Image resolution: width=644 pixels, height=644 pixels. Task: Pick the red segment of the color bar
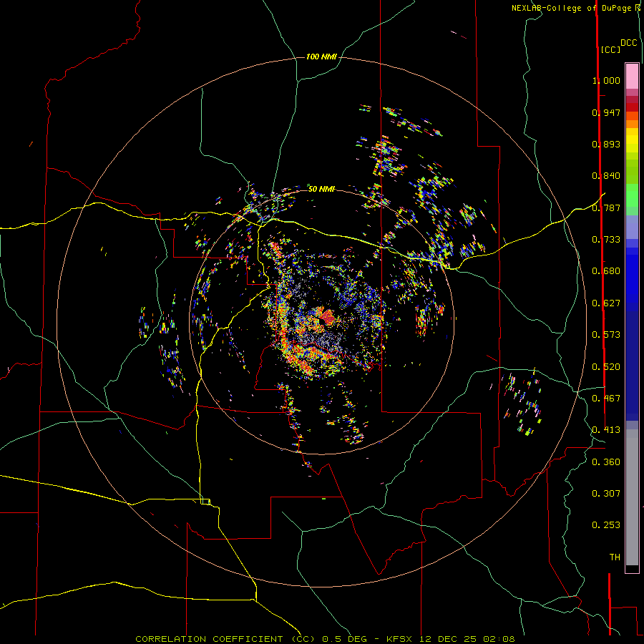(x=632, y=107)
